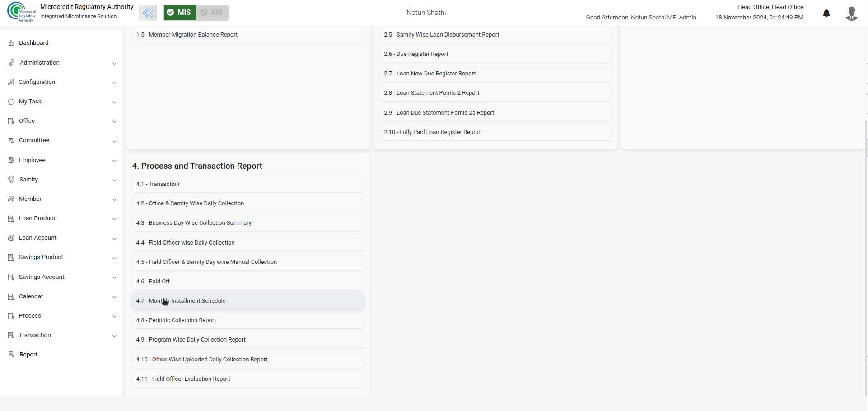Open 2.10 - Fully Paid Loan Register Report
Screen dimensions: 868x411
[495, 132]
